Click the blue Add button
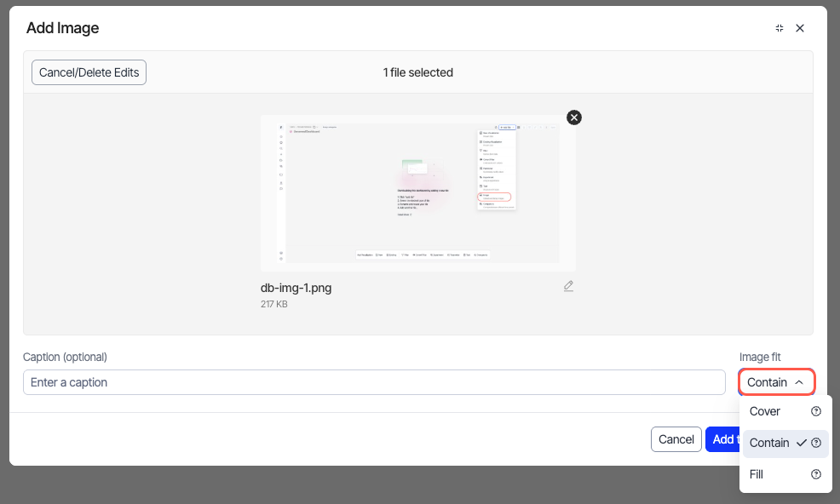Viewport: 840px width, 504px height. (x=722, y=439)
